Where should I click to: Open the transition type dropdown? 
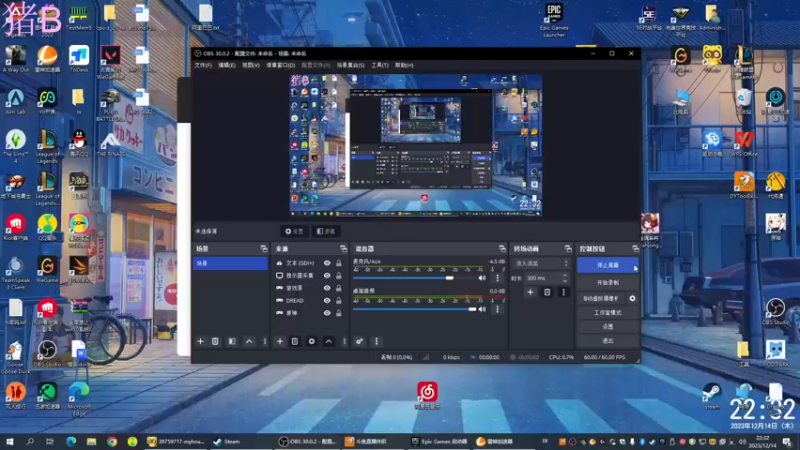541,264
